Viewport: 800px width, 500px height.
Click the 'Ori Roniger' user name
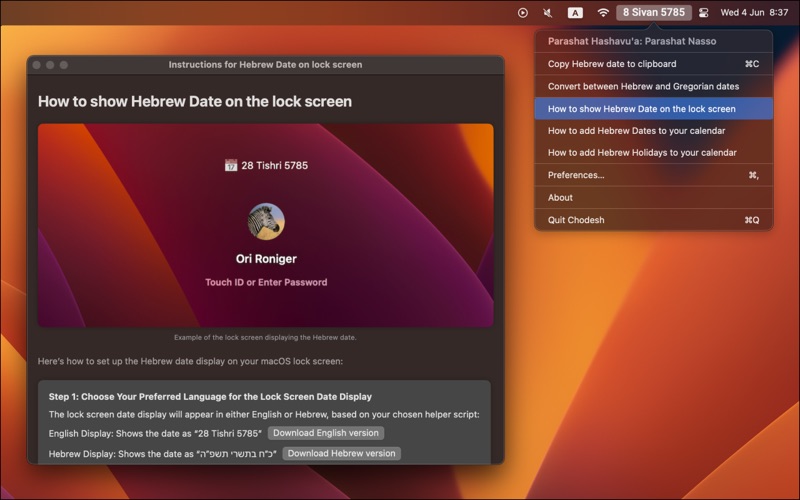266,259
